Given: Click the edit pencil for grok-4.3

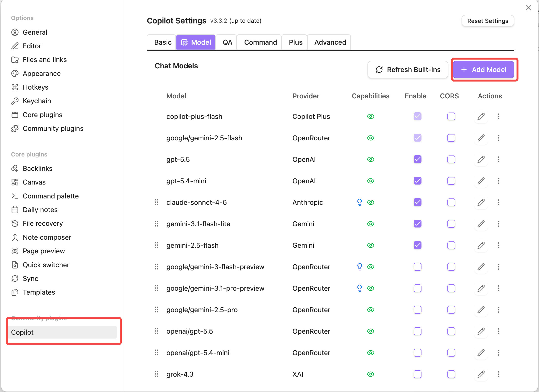Looking at the screenshot, I should pyautogui.click(x=481, y=374).
